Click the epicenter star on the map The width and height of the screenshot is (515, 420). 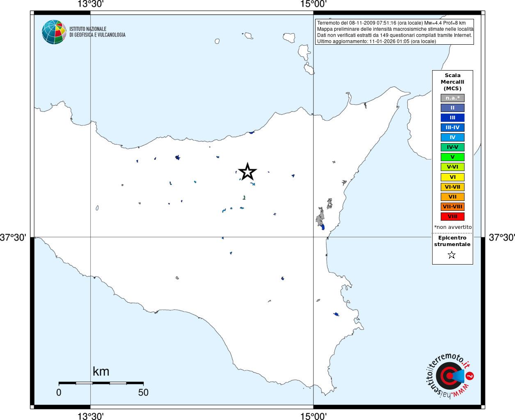point(247,171)
